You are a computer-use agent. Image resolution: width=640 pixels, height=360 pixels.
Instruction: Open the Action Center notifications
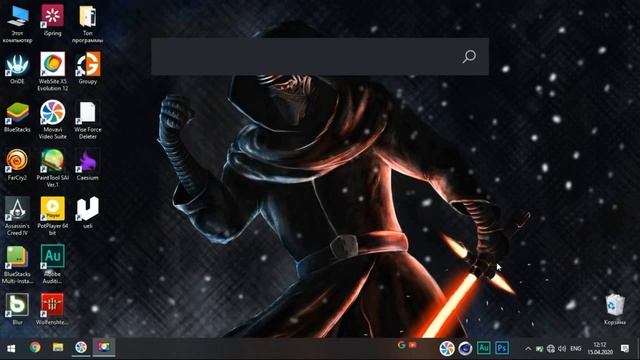pos(625,348)
